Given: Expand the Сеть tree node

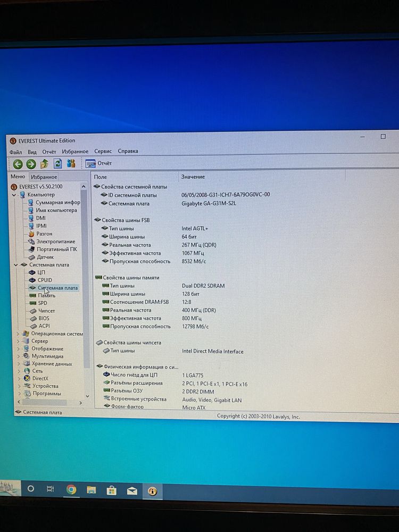Looking at the screenshot, I should tap(18, 371).
